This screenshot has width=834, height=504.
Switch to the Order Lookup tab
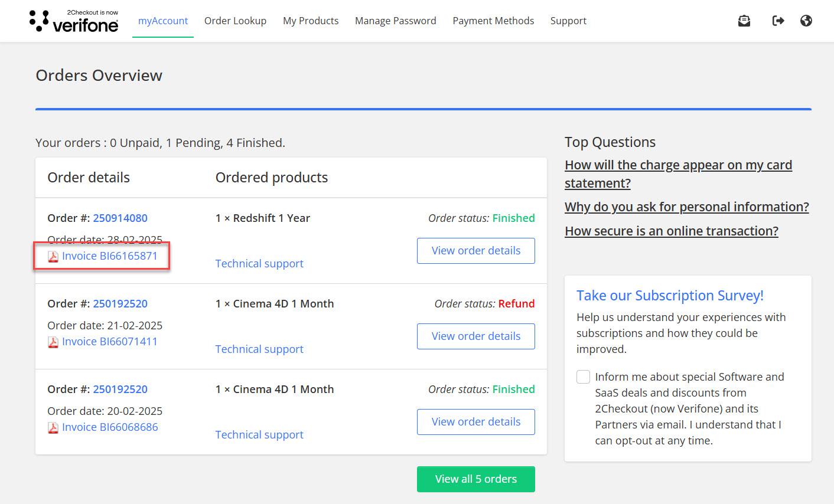coord(235,21)
